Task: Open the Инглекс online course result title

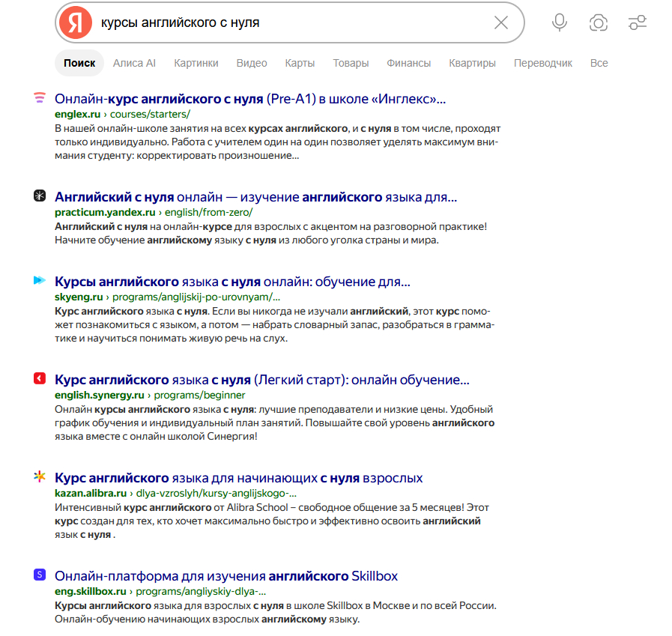Action: (x=250, y=99)
